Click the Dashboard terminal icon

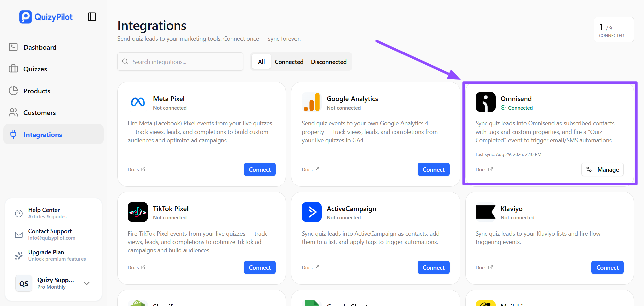[x=13, y=47]
